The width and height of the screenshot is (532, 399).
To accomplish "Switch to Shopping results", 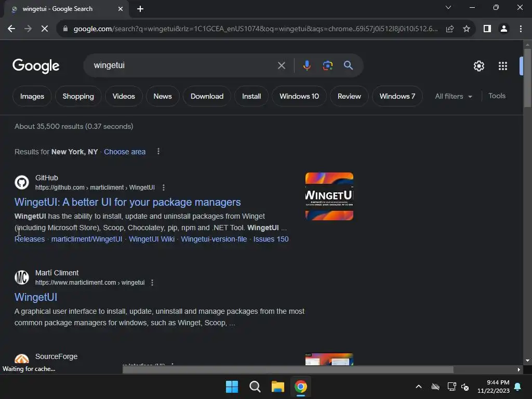I will (x=78, y=96).
